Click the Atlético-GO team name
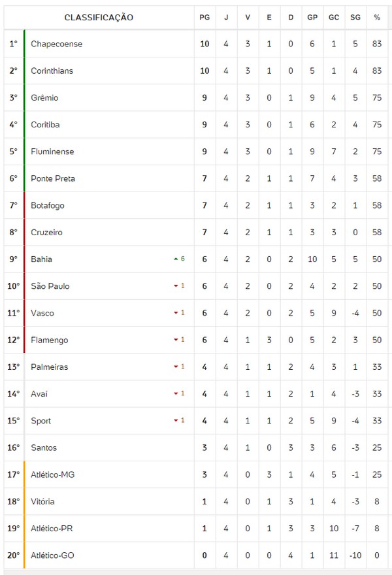Image resolution: width=392 pixels, height=575 pixels. 52,555
